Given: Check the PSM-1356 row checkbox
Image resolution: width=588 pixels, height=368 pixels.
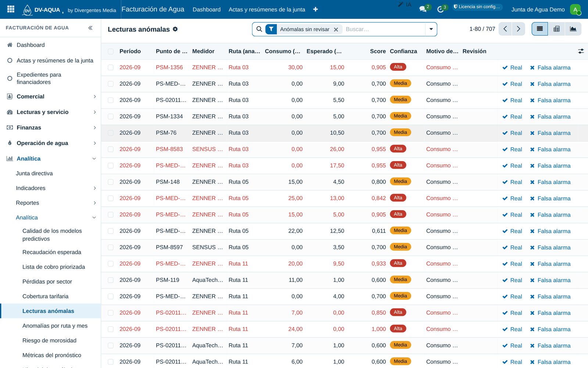Looking at the screenshot, I should point(111,67).
